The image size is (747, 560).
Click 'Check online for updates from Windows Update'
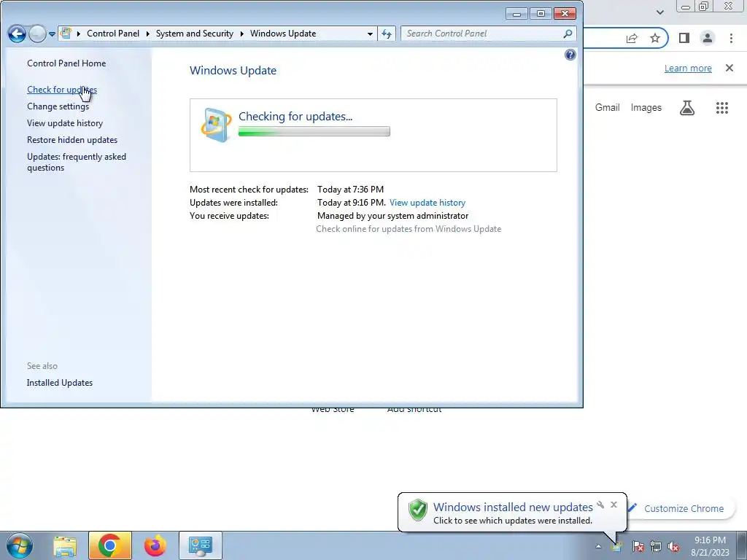409,228
